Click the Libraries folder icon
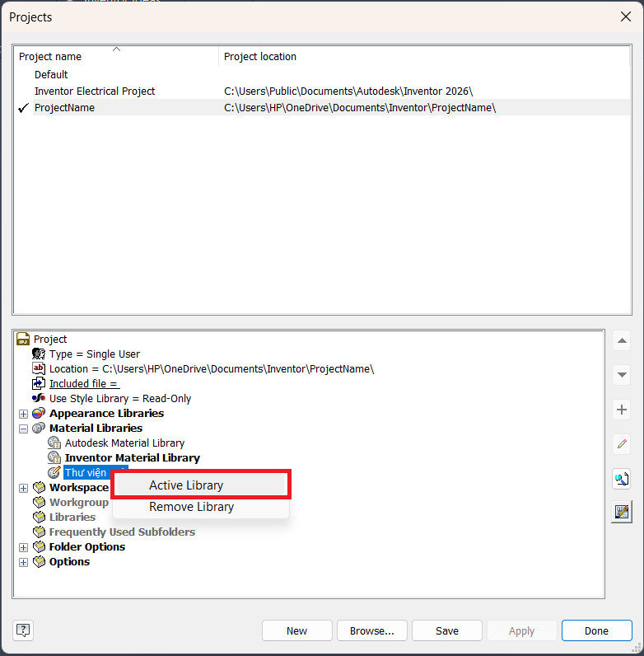The width and height of the screenshot is (644, 656). point(39,517)
